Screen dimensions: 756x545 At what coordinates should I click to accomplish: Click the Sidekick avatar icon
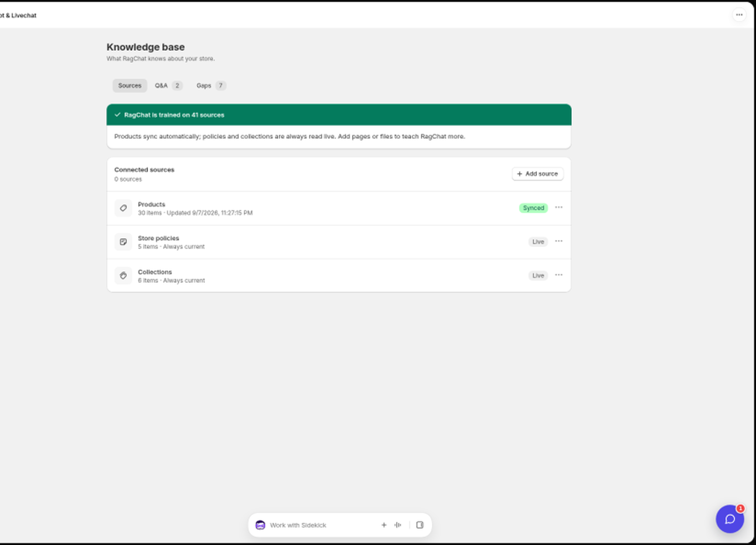[x=260, y=525]
